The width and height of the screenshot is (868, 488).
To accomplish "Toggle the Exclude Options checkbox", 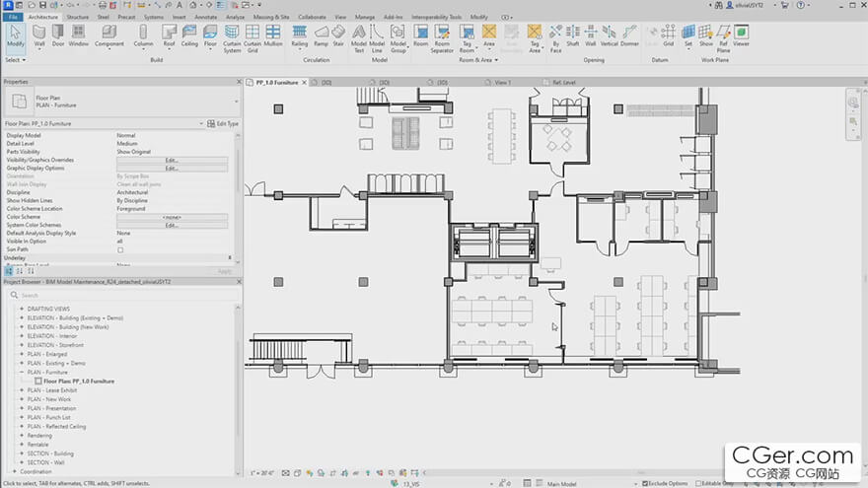I will (646, 483).
